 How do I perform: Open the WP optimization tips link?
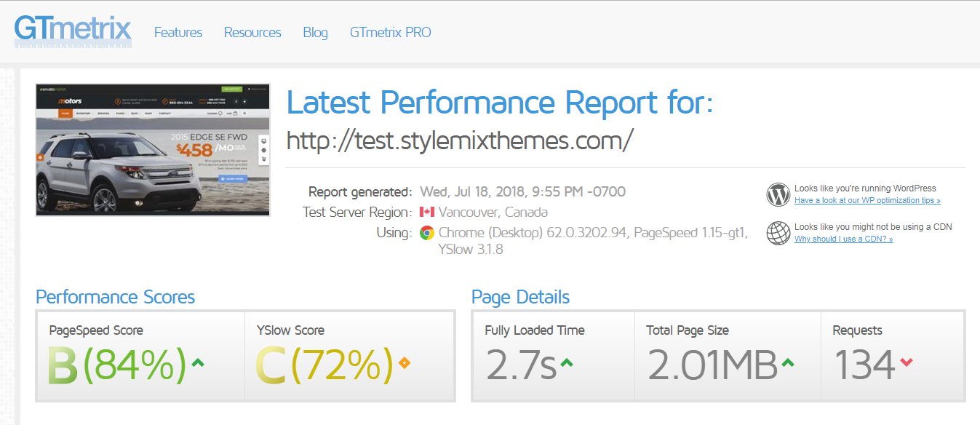click(867, 201)
